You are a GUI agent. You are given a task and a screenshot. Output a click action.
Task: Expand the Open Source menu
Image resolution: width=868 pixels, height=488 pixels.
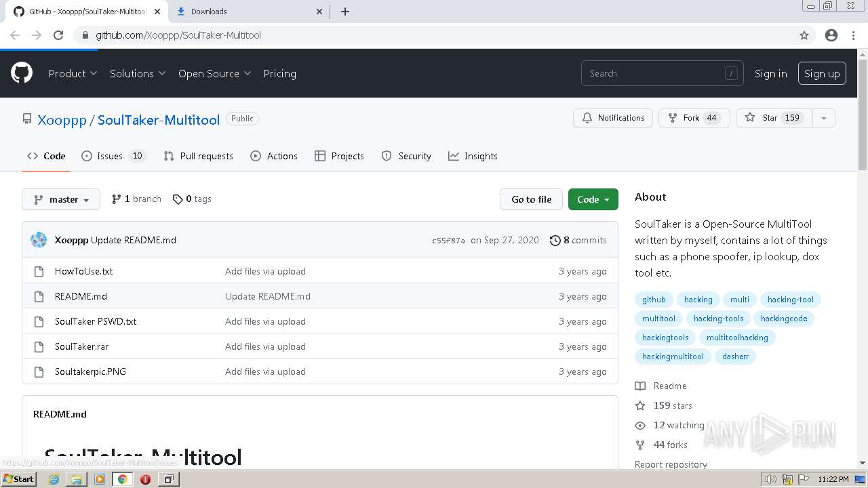(x=214, y=73)
